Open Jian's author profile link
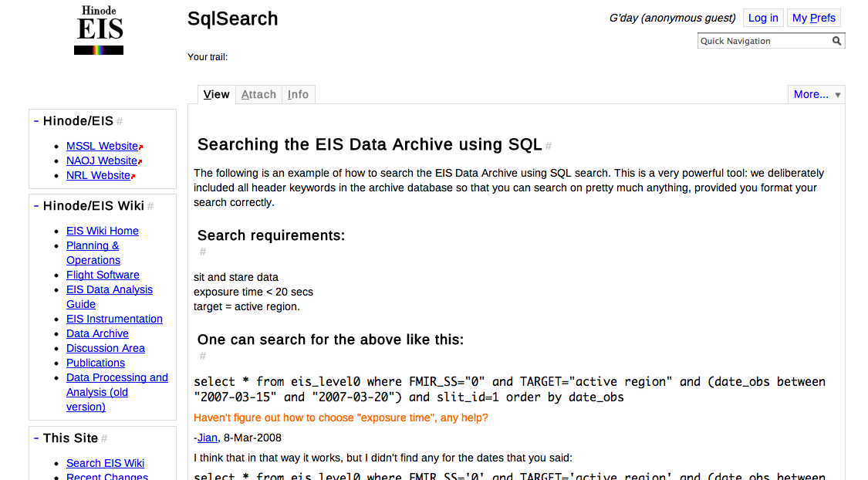The width and height of the screenshot is (868, 480). click(208, 438)
